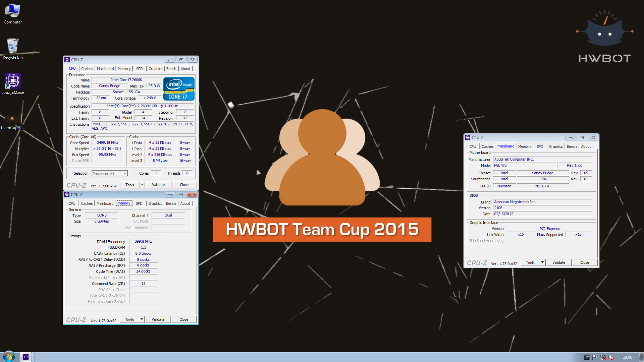
Task: Click the CPU-Z title icon of the CPU tab window
Action: (x=67, y=60)
